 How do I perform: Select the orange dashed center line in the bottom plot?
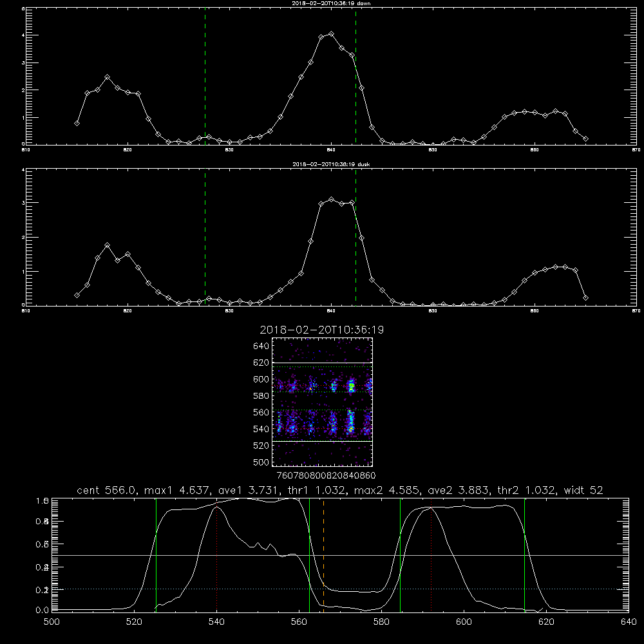pos(324,554)
